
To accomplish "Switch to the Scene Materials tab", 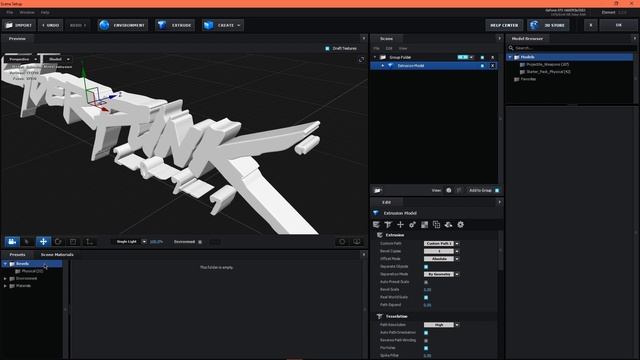I will (x=57, y=255).
